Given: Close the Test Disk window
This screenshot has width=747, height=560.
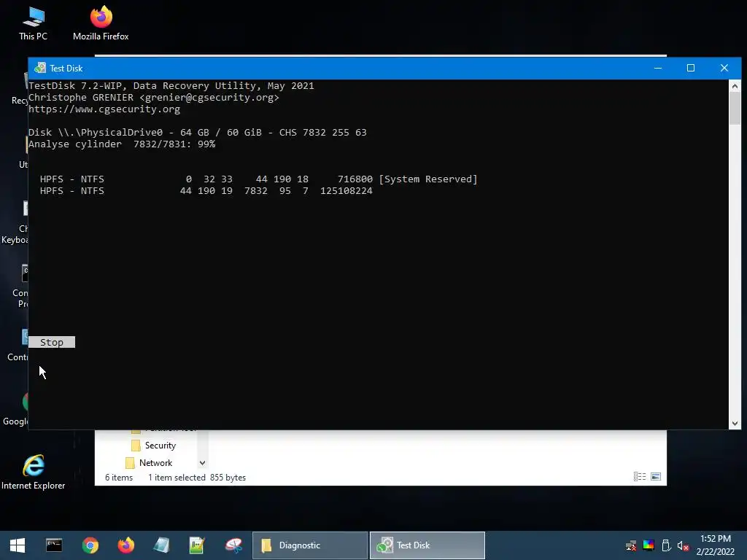Looking at the screenshot, I should point(724,68).
